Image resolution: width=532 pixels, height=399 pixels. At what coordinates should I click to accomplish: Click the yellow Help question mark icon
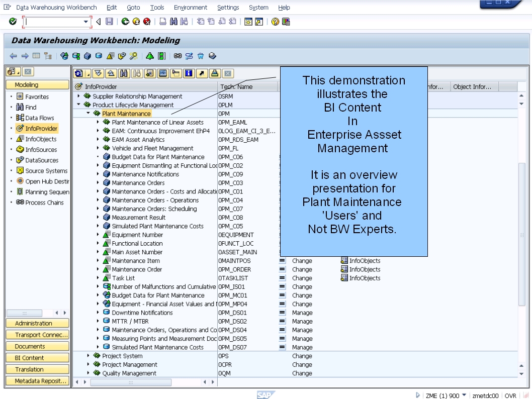[x=275, y=22]
